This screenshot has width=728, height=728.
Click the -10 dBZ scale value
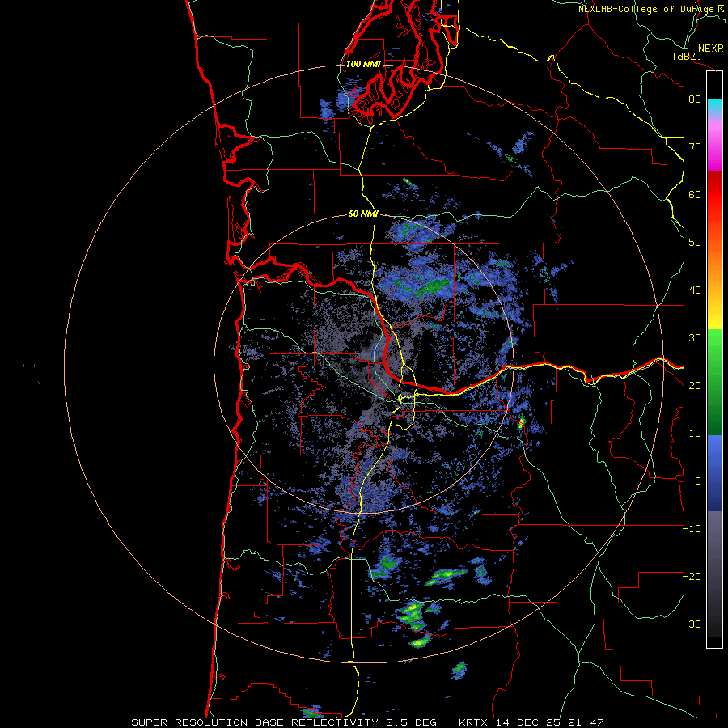click(692, 528)
